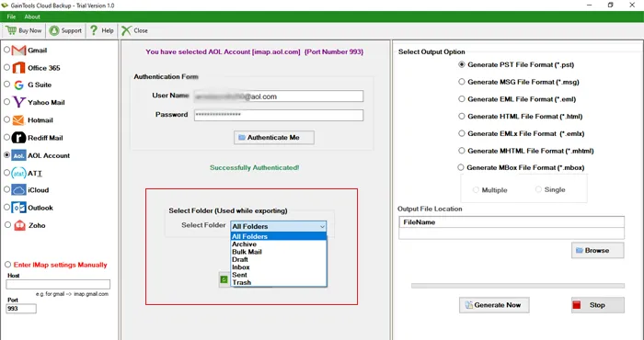Select the Gmail radio button
Viewport: 644px width, 340px height.
click(7, 50)
